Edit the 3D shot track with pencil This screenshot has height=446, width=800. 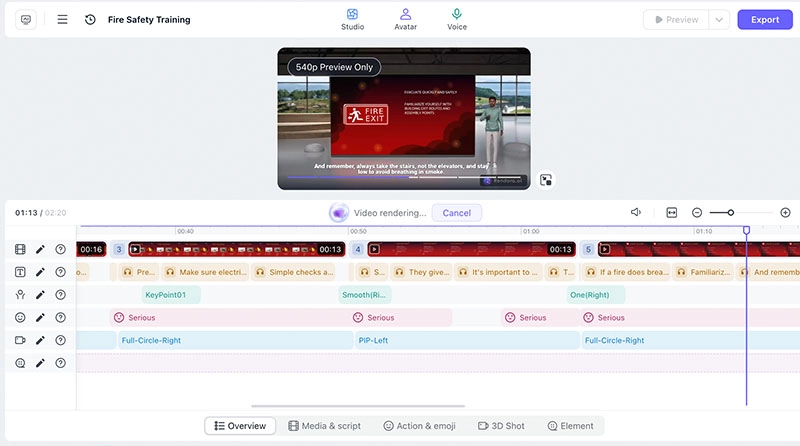pyautogui.click(x=40, y=340)
